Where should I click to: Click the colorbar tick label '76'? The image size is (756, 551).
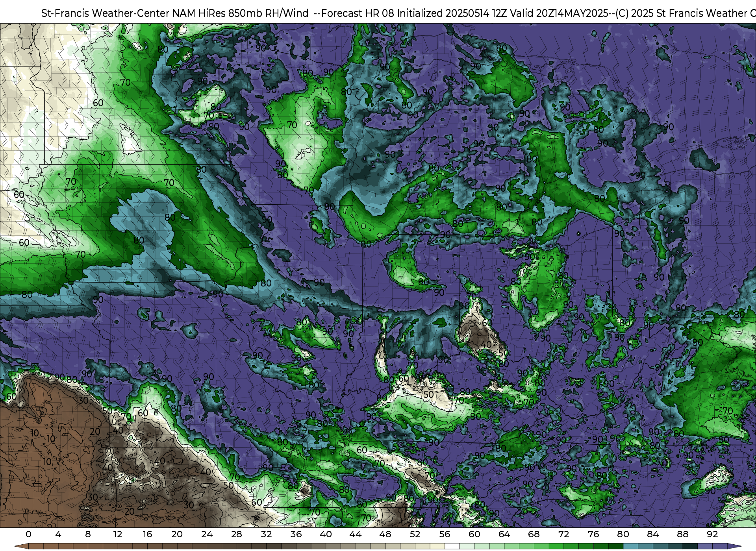pos(593,534)
